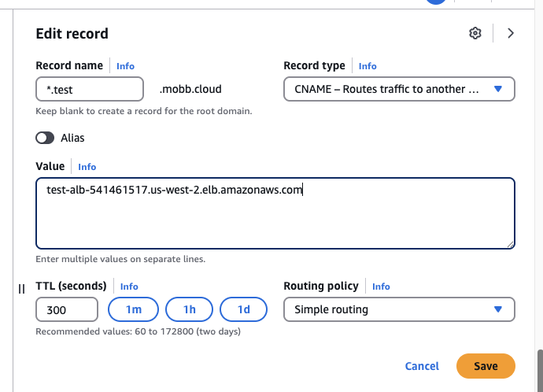The height and width of the screenshot is (392, 543).
Task: Collapse the Edit record panel with the chevron
Action: click(x=511, y=33)
